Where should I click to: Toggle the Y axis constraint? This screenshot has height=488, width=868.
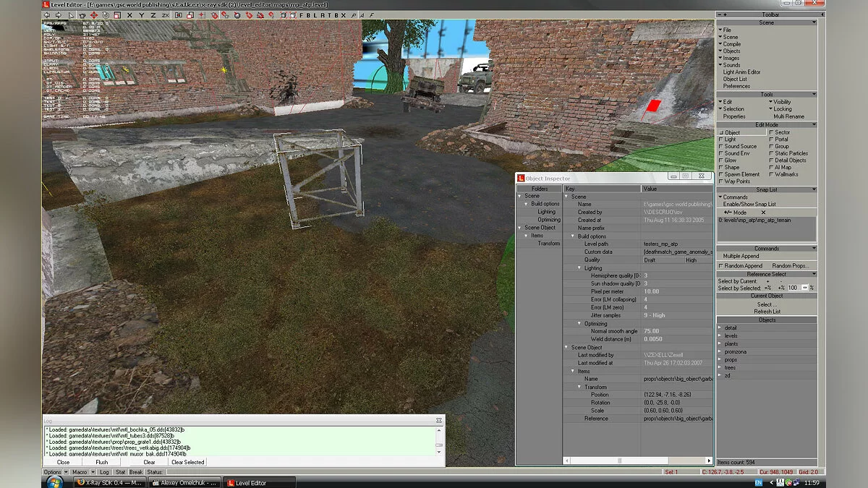point(142,14)
